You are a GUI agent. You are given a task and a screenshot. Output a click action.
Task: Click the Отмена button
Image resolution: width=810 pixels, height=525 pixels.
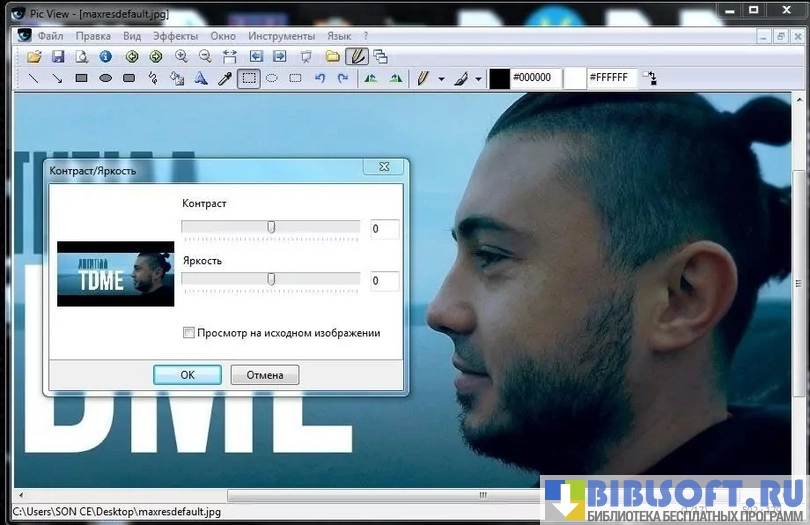(x=265, y=375)
